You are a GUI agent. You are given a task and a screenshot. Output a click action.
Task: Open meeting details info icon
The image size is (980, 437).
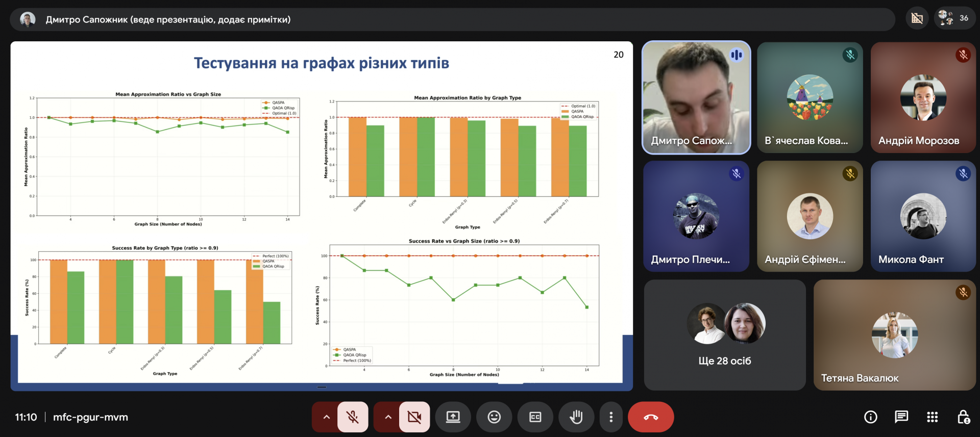click(x=870, y=417)
